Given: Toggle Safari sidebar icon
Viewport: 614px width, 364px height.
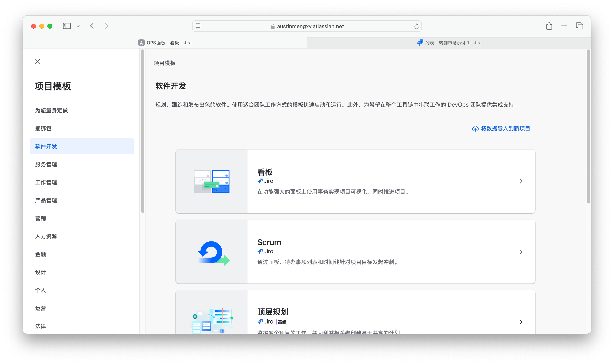Looking at the screenshot, I should click(67, 26).
